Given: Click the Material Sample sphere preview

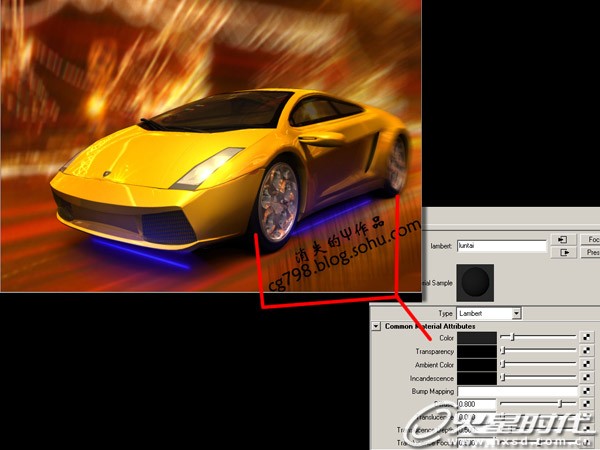Looking at the screenshot, I should (x=473, y=281).
